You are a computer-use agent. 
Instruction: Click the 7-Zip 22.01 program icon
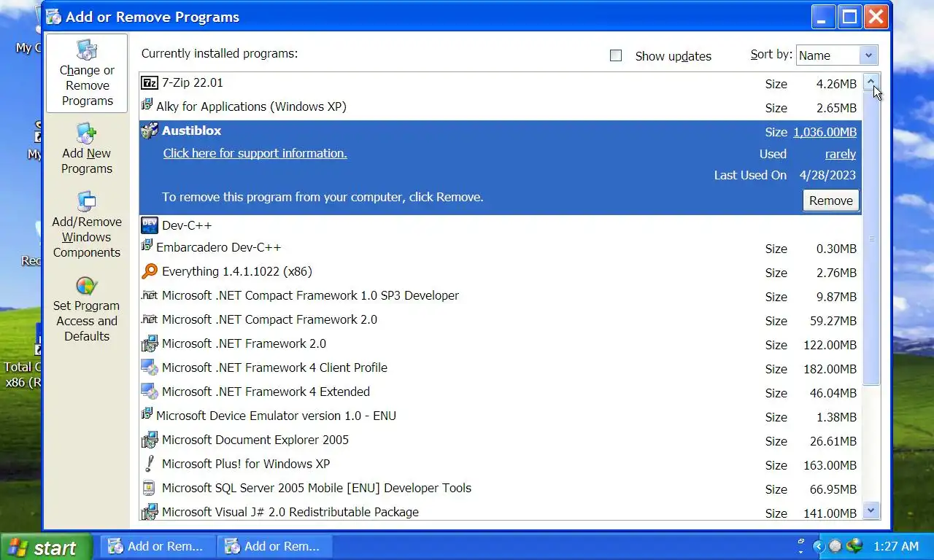pyautogui.click(x=150, y=83)
